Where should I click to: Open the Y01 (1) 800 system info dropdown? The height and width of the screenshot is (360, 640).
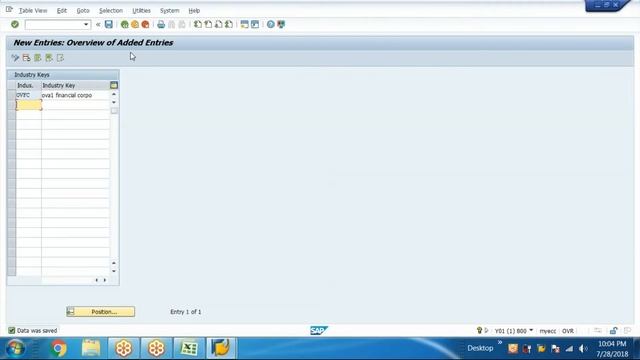[x=531, y=330]
